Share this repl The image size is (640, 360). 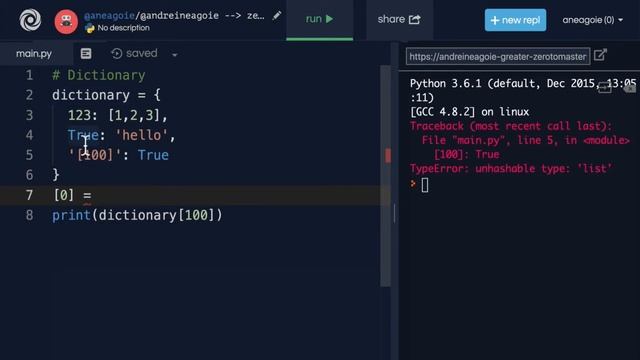click(x=399, y=19)
